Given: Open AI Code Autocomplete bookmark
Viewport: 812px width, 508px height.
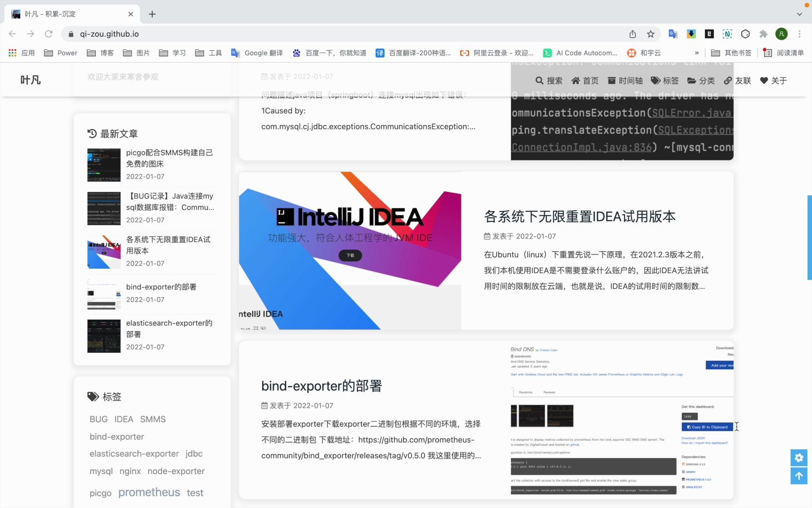Looking at the screenshot, I should [580, 53].
